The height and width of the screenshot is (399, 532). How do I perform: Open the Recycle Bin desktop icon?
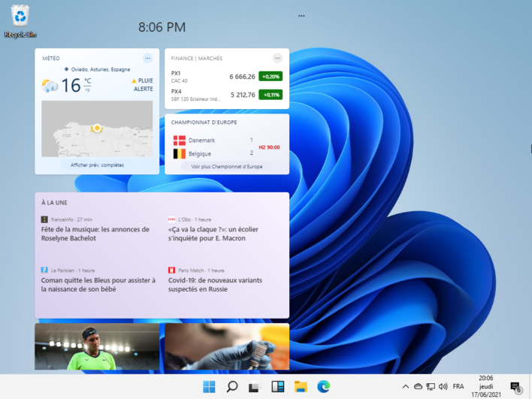(x=20, y=21)
